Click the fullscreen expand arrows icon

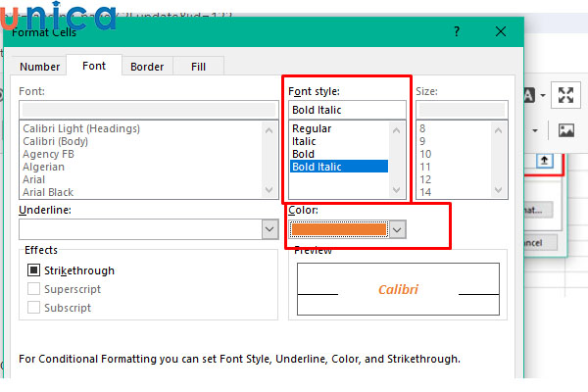pyautogui.click(x=565, y=94)
